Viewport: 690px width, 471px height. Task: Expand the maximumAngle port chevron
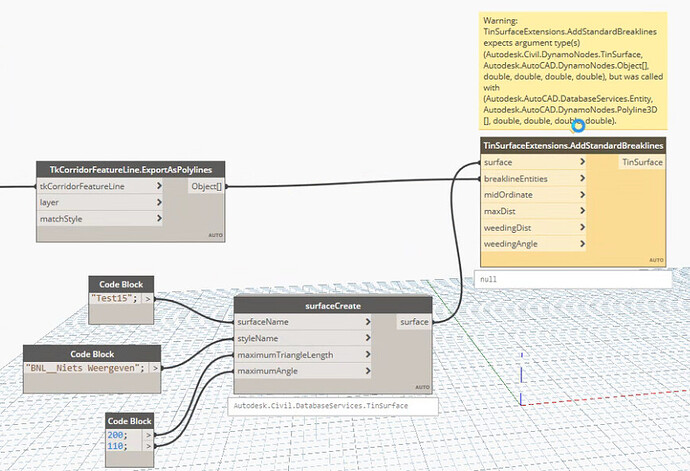(x=367, y=371)
